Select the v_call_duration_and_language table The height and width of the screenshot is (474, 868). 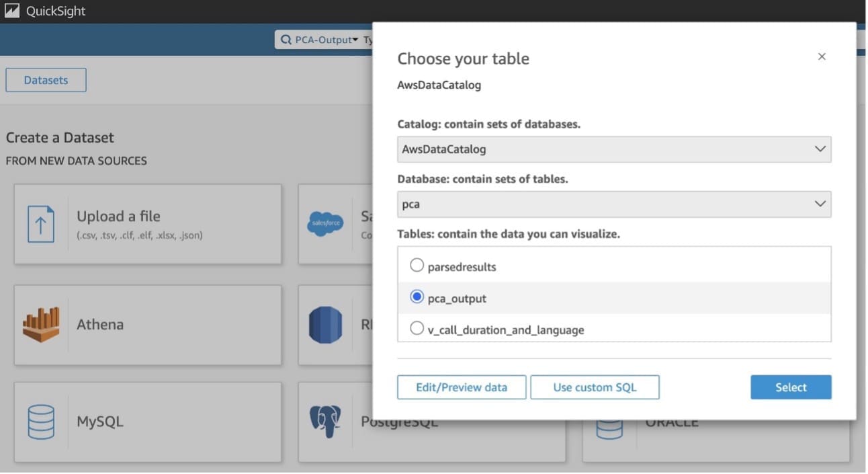point(417,328)
